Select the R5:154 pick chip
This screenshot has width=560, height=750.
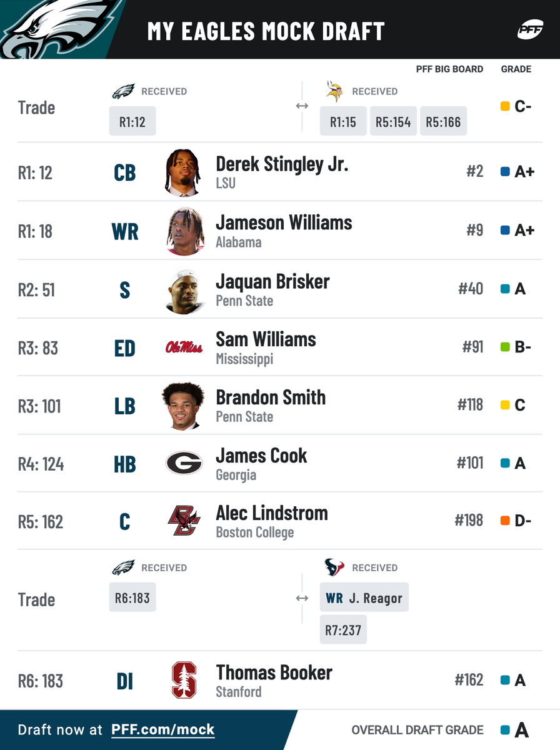(x=393, y=121)
